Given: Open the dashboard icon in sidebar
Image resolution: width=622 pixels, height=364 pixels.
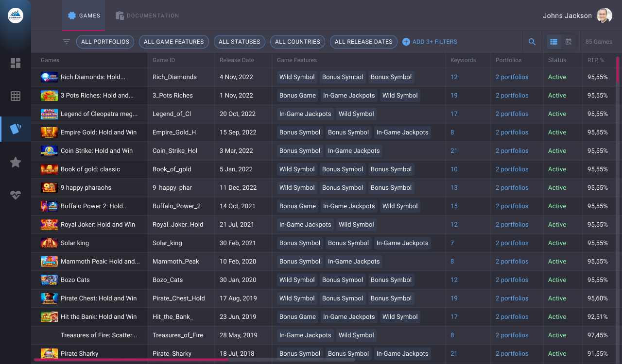Looking at the screenshot, I should pyautogui.click(x=16, y=63).
